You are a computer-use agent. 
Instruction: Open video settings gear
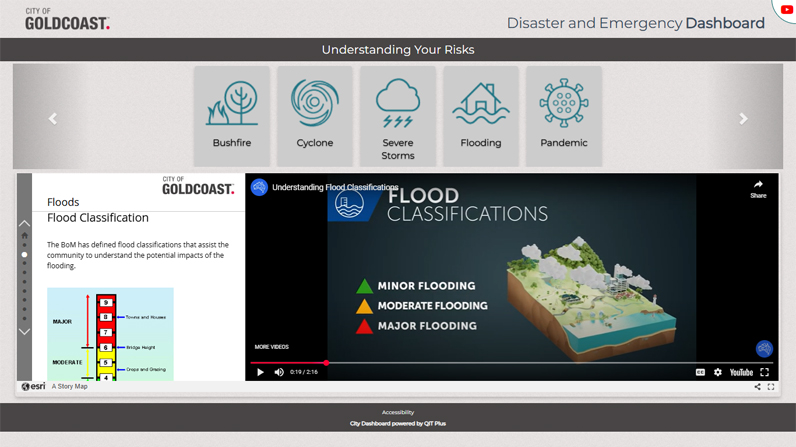pyautogui.click(x=717, y=372)
